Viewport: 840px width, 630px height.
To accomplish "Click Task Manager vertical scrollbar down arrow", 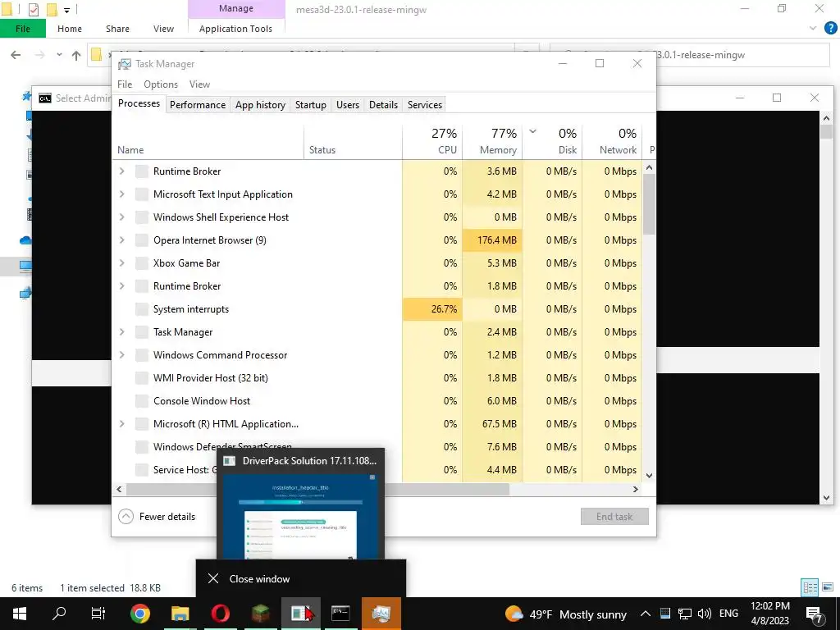I will tap(650, 475).
